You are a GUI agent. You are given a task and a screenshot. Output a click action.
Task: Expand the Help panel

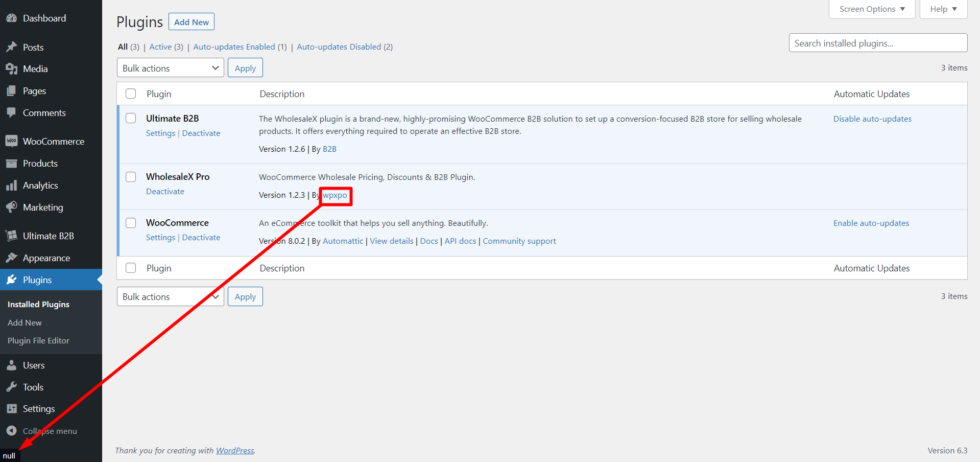click(943, 9)
